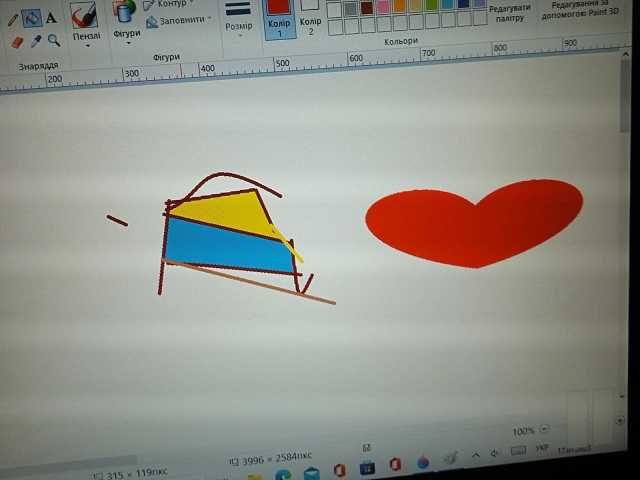Click Редагувати палітру button
The width and height of the screenshot is (640, 480).
point(509,13)
